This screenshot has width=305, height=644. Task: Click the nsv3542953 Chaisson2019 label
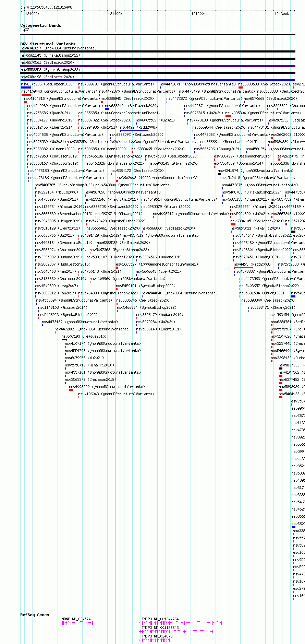[53, 156]
